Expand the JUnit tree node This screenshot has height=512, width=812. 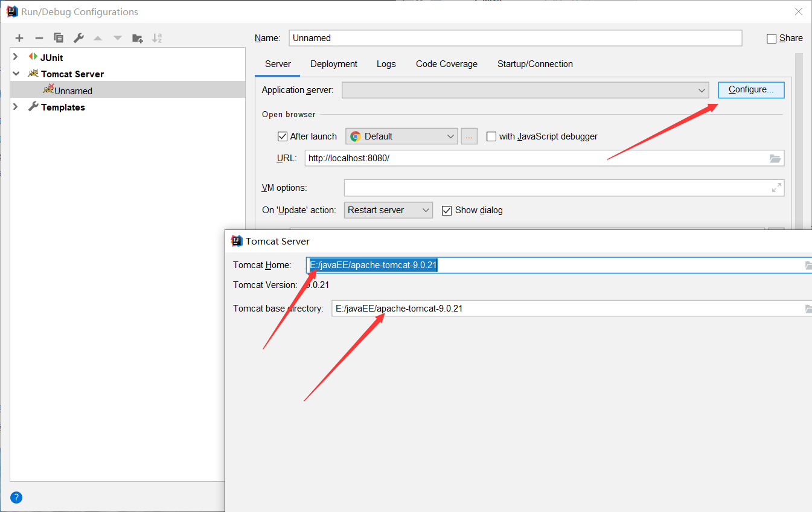point(16,57)
